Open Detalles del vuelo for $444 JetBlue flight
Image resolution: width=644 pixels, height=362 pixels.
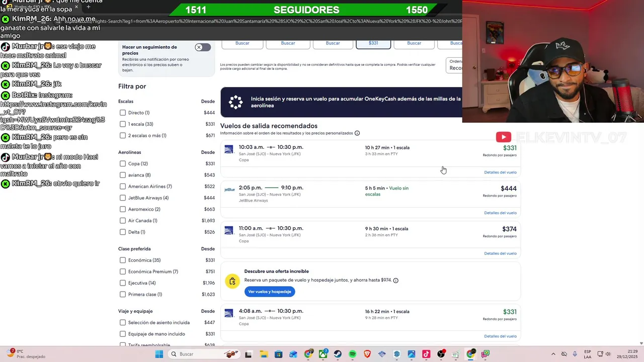click(500, 213)
